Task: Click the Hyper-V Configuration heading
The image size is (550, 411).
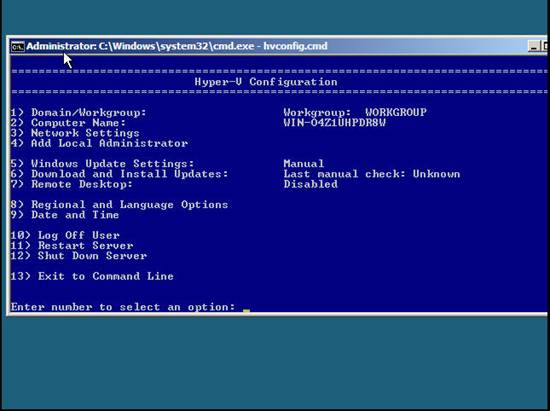Action: (266, 82)
